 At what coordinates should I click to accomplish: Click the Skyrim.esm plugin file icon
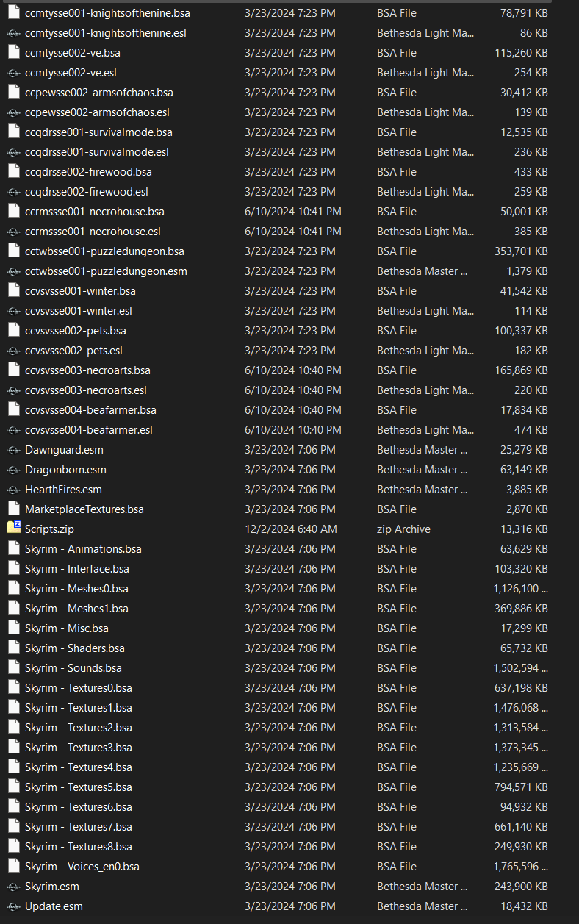13,886
